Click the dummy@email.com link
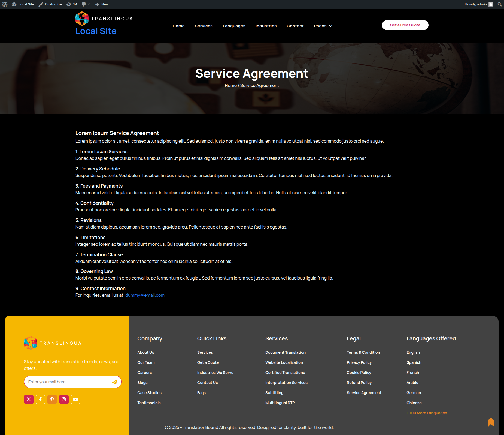This screenshot has width=504, height=435. point(145,295)
